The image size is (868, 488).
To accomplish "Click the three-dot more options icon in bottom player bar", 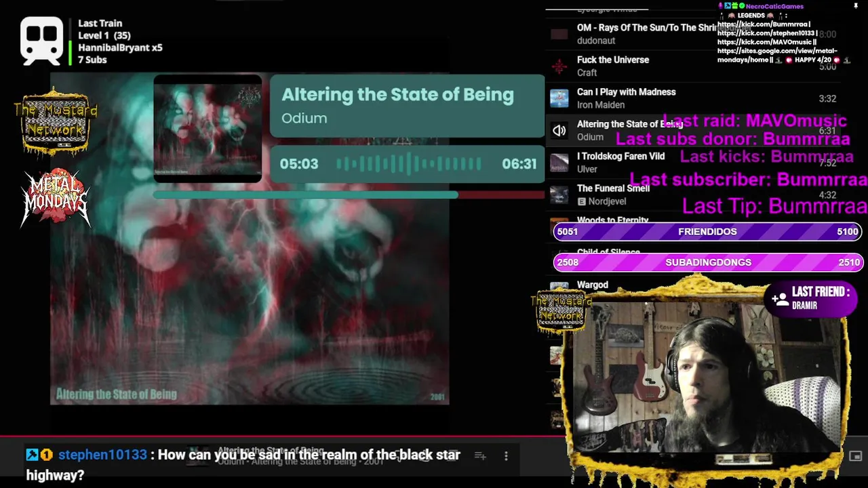I will point(506,456).
